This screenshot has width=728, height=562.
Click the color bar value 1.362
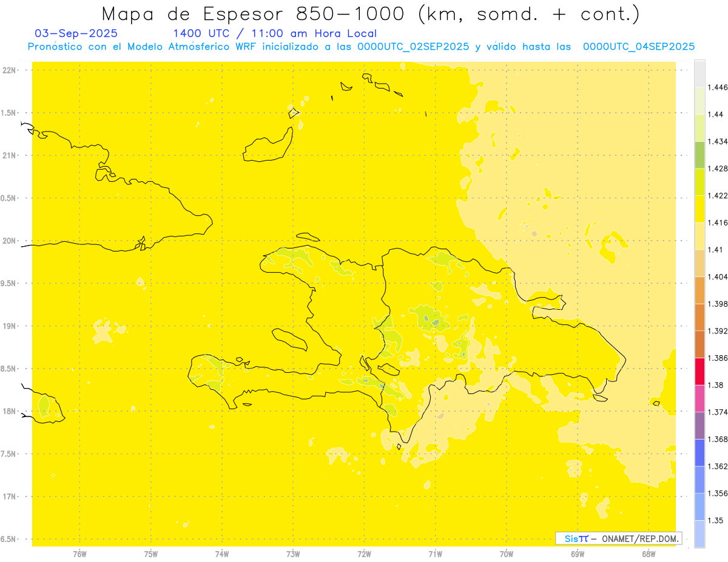pos(718,466)
